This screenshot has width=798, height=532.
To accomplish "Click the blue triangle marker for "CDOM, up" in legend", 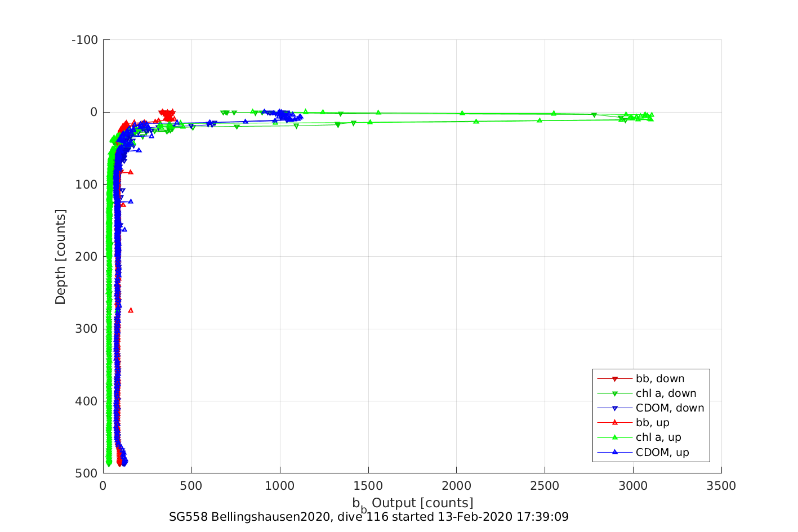I will click(614, 451).
